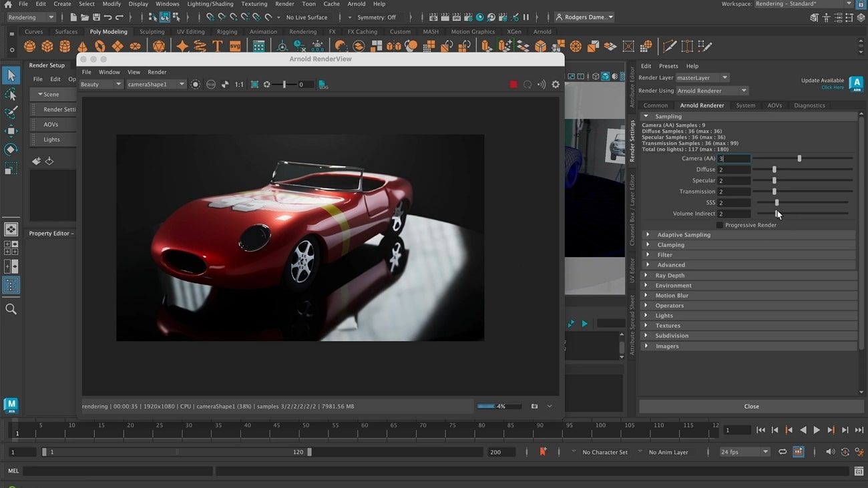868x488 pixels.
Task: Click the polygon type (T) shelf tool
Action: [217, 46]
